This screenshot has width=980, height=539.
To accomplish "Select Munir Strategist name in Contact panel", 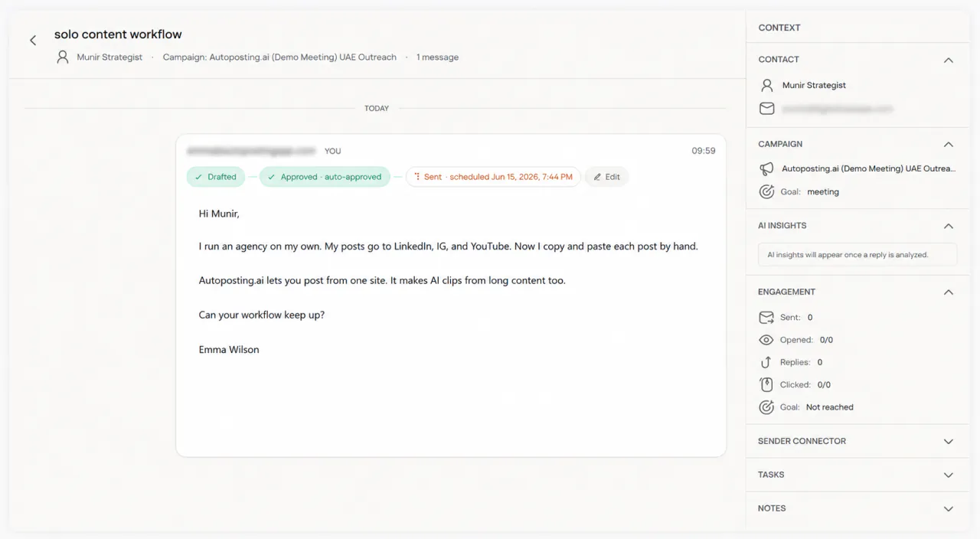I will [x=814, y=85].
